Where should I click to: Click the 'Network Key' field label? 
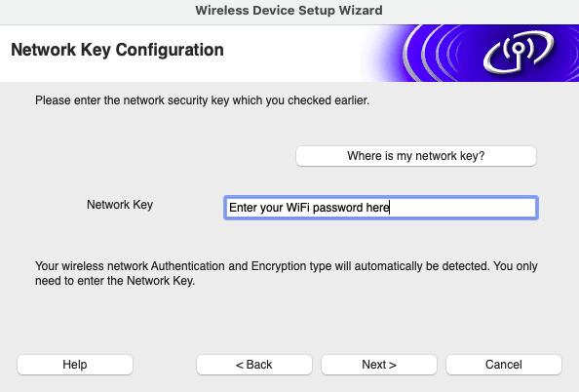pyautogui.click(x=120, y=205)
